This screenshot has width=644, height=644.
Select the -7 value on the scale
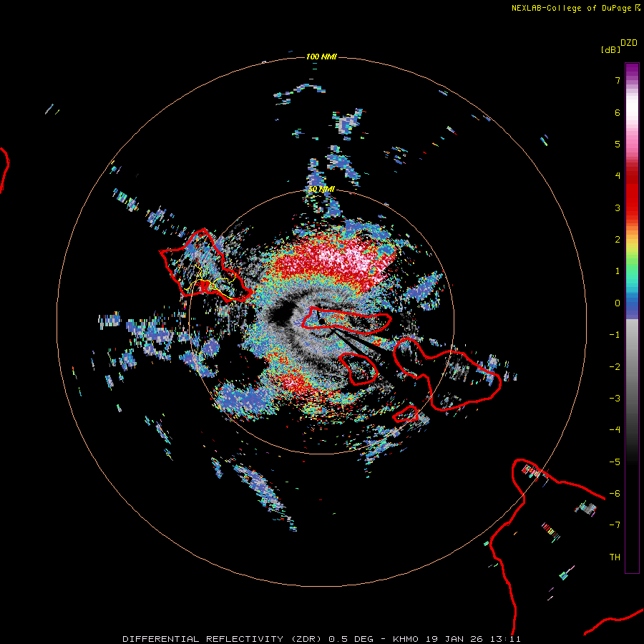pos(615,525)
